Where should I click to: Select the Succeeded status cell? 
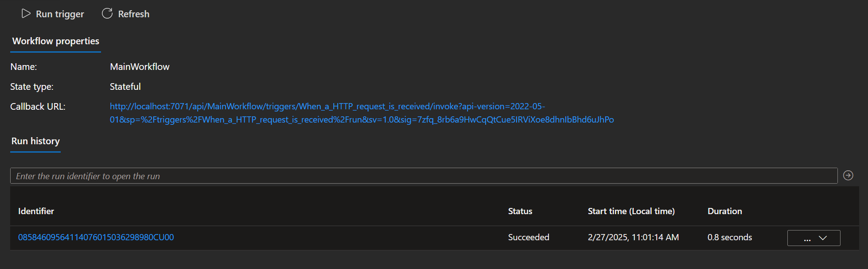[528, 238]
